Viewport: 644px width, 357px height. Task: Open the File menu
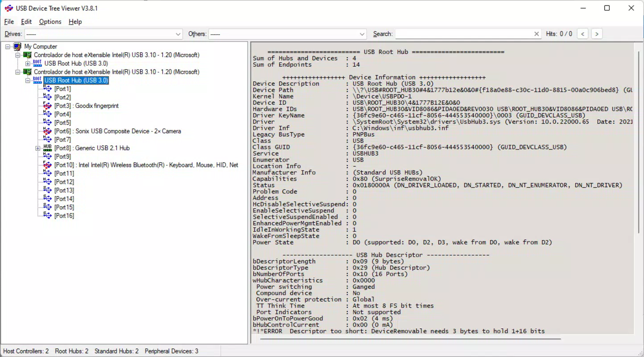(x=9, y=21)
